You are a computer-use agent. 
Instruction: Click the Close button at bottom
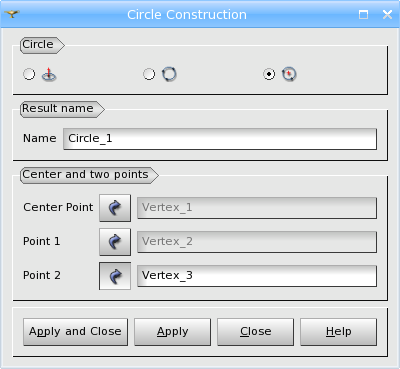click(256, 332)
